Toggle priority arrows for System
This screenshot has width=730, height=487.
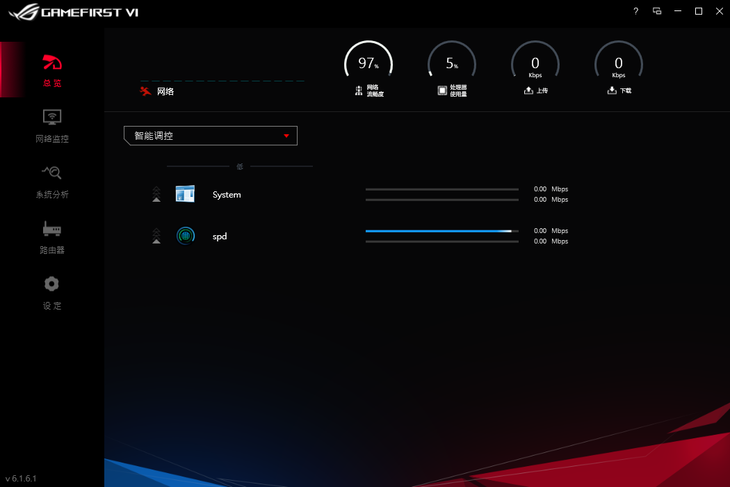coord(156,194)
